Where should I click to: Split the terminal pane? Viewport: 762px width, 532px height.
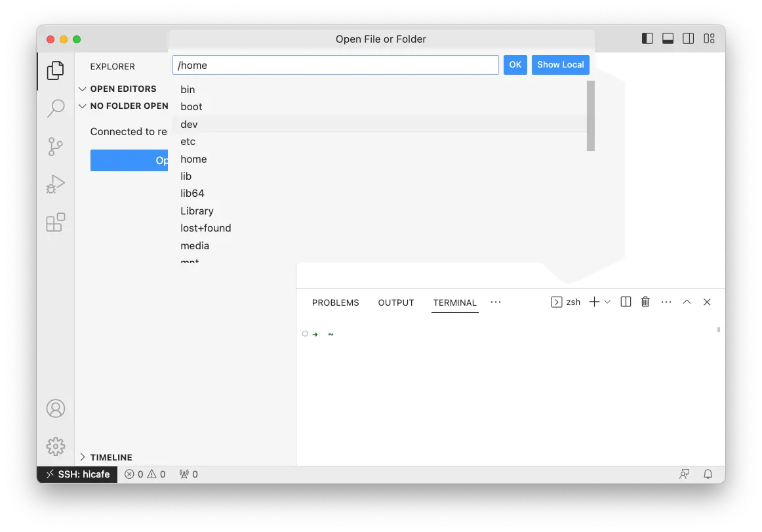pyautogui.click(x=626, y=302)
